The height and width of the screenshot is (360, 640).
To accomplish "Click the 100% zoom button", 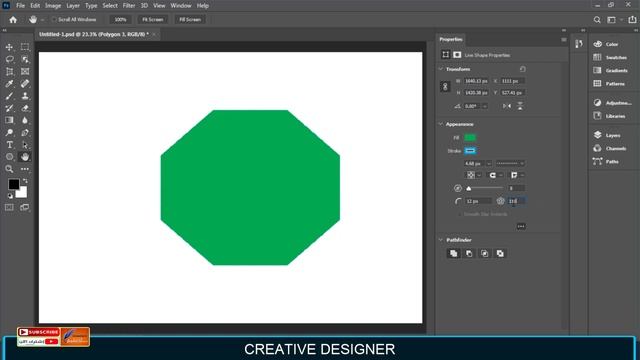I will coord(120,20).
